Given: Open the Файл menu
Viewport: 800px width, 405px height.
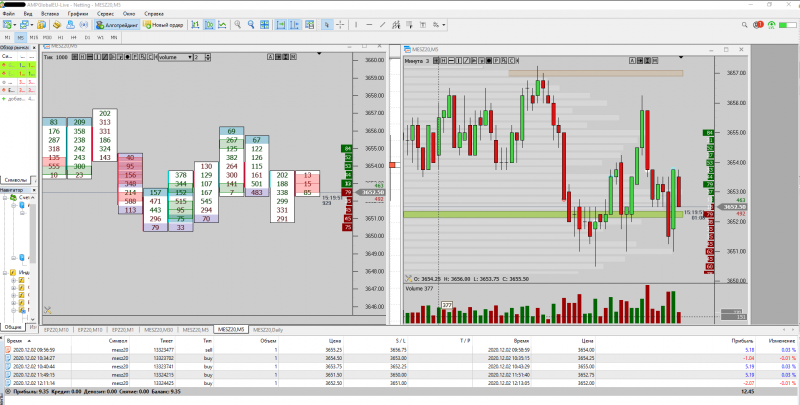Looking at the screenshot, I should [9, 14].
